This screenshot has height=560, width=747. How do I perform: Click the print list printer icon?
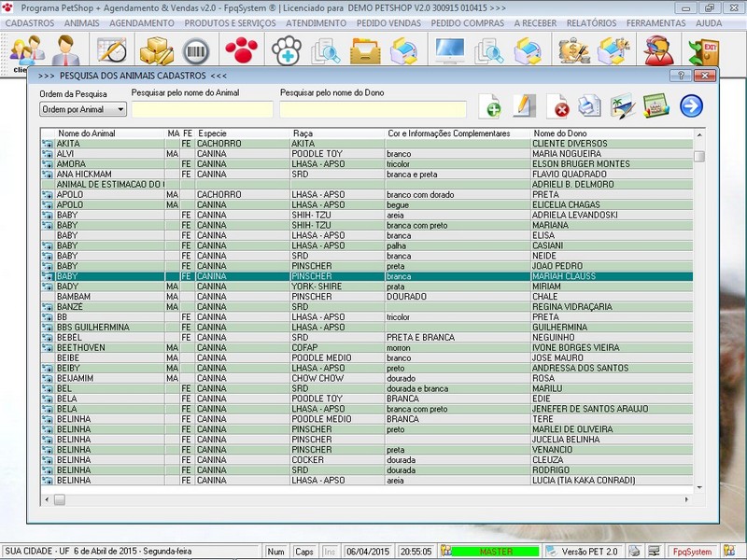tap(589, 106)
